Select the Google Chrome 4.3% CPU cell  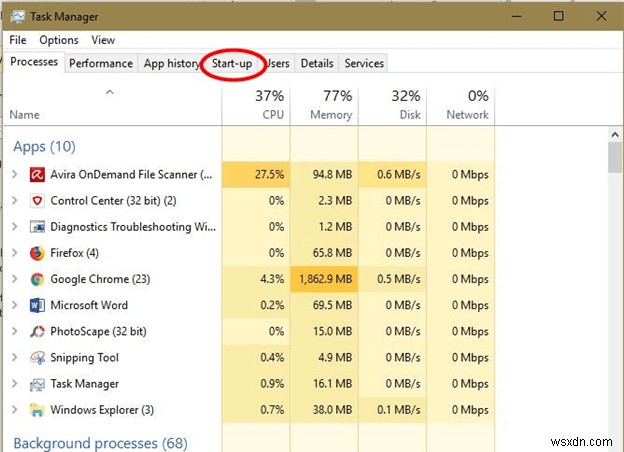256,279
